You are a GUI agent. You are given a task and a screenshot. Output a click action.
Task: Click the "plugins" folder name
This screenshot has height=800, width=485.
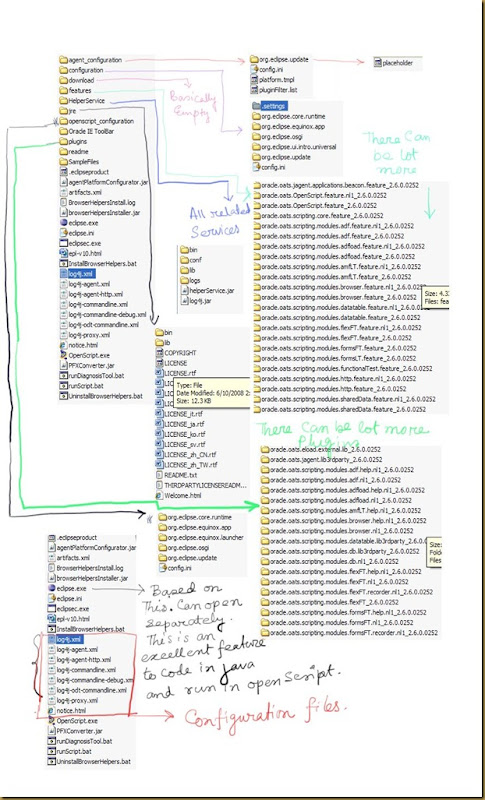78,141
